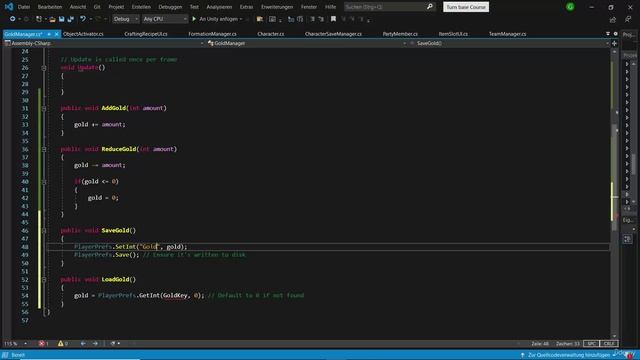Click the green user account avatar

[570, 7]
